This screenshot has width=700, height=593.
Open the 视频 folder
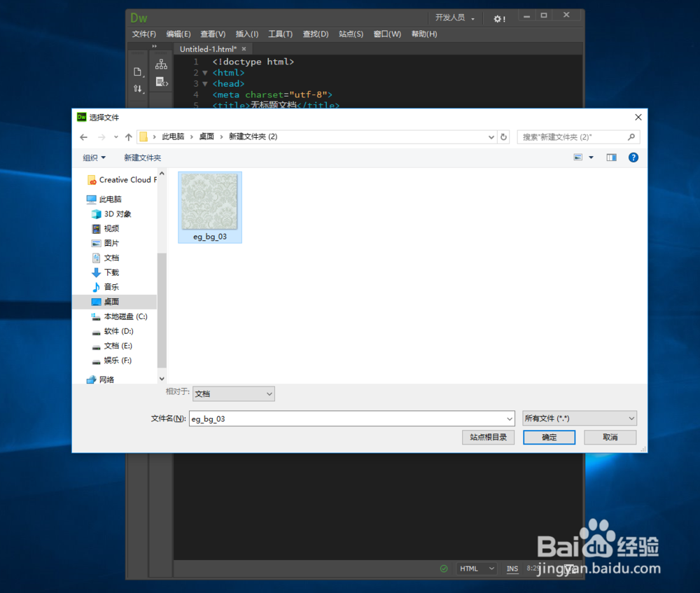tap(106, 229)
